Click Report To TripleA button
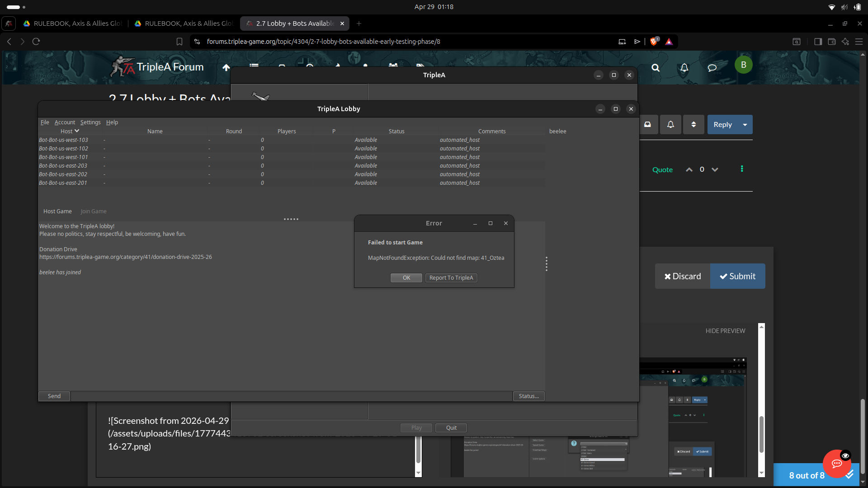The width and height of the screenshot is (868, 488). (x=451, y=278)
